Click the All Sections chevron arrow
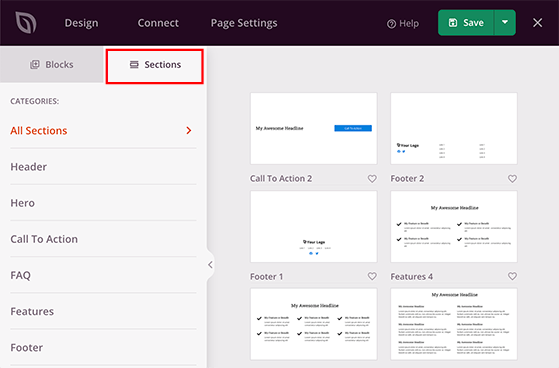The height and width of the screenshot is (368, 559). pos(189,131)
